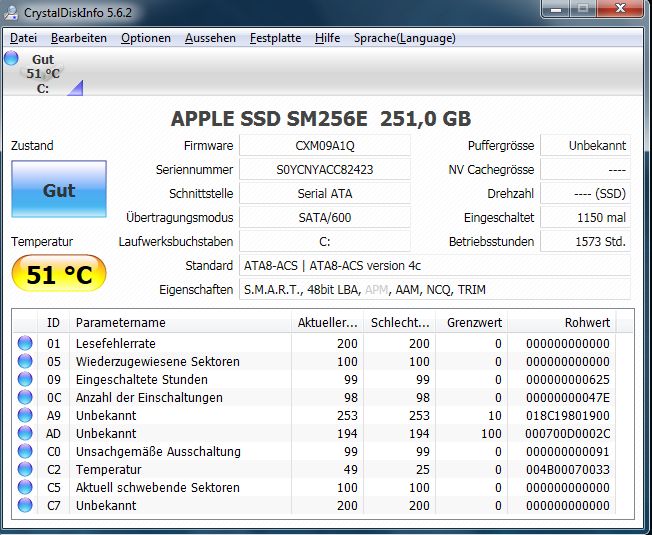Click the Drehzahl field ---- (SSD)
Viewport: 652px width, 535px height.
[585, 194]
